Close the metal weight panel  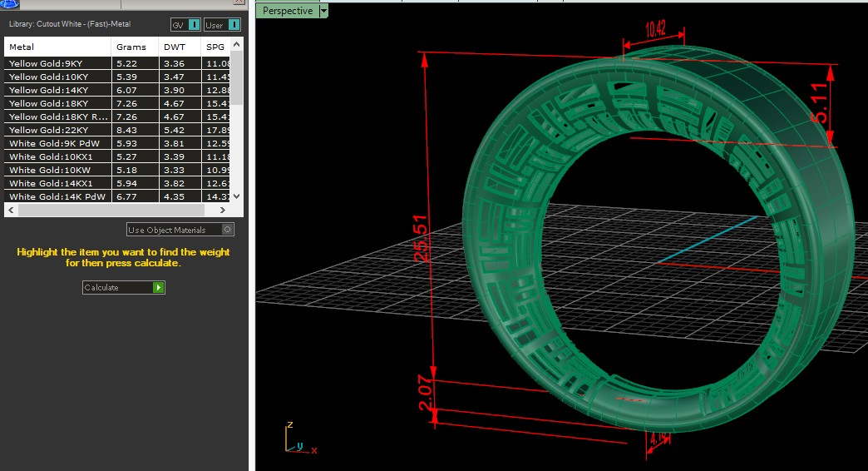(x=238, y=2)
